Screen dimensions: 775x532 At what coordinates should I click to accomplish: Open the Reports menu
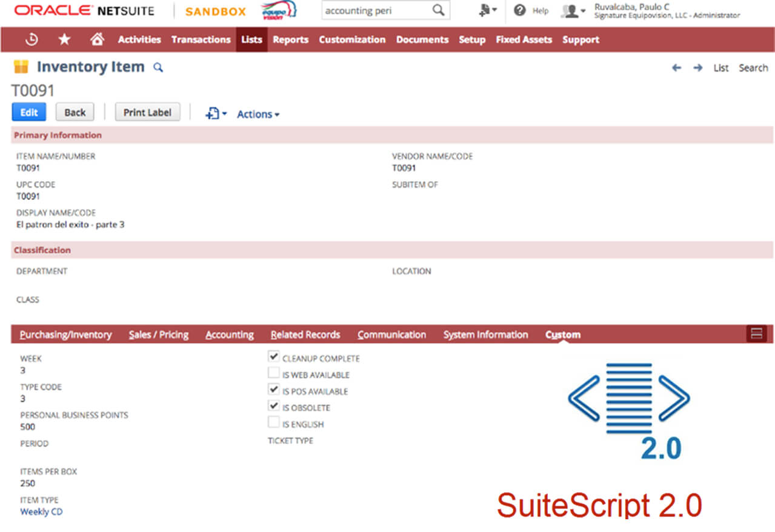click(x=290, y=39)
